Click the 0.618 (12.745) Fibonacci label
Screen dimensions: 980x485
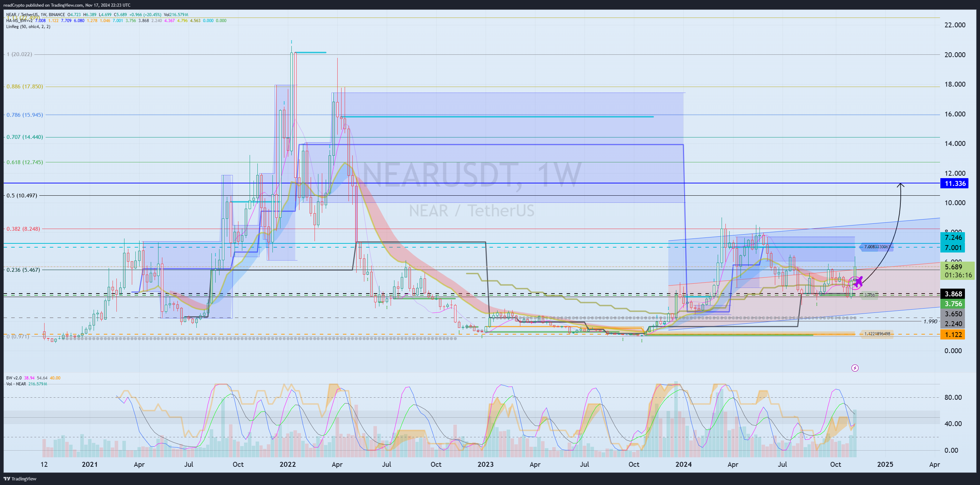pos(25,162)
